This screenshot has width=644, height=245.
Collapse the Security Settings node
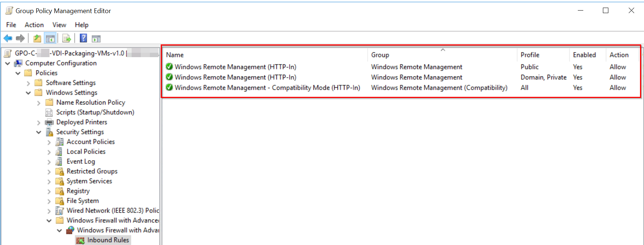pos(39,132)
